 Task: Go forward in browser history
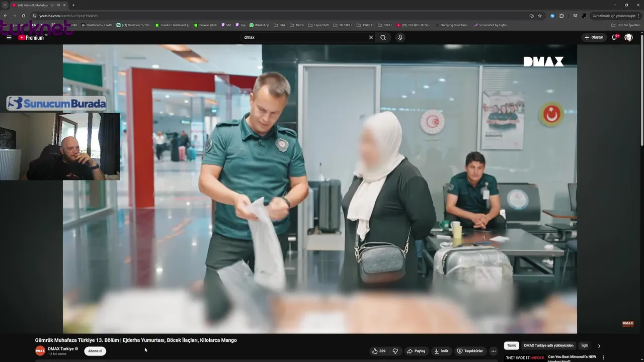pos(15,16)
